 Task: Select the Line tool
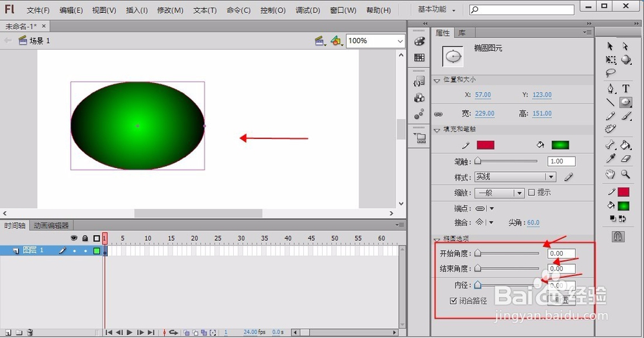point(611,102)
